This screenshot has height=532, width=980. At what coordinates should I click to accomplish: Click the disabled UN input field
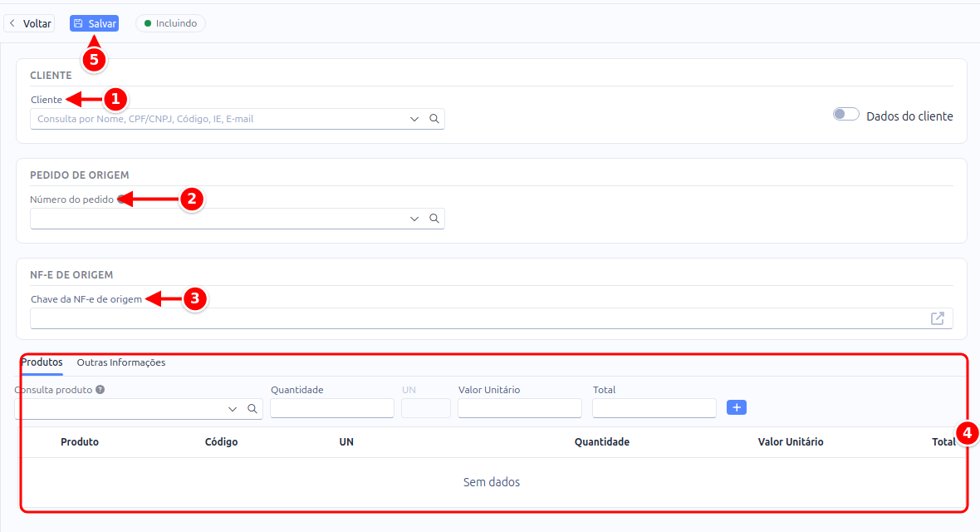pos(425,408)
